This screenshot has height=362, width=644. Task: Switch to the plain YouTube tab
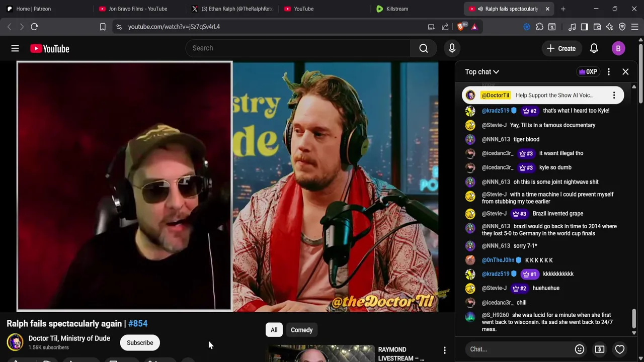tap(326, 9)
